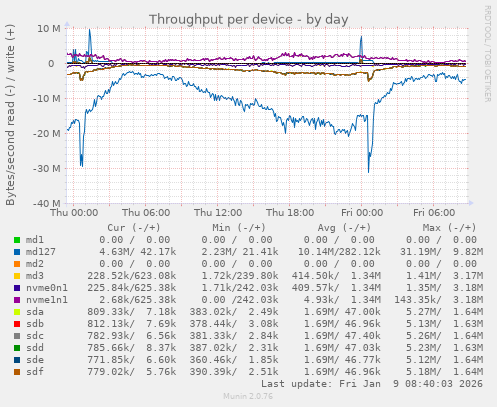Click the '-30 M' y-axis label
The image size is (497, 407).
[46, 169]
